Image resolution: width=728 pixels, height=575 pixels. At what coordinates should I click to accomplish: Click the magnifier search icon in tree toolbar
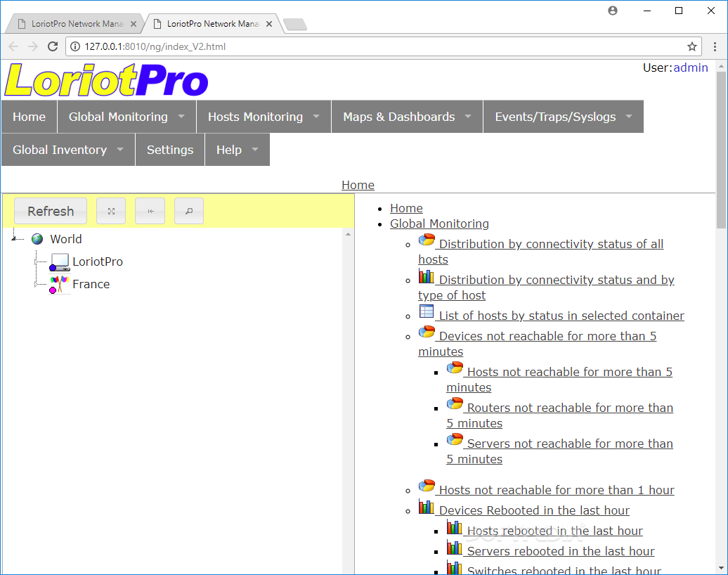189,212
